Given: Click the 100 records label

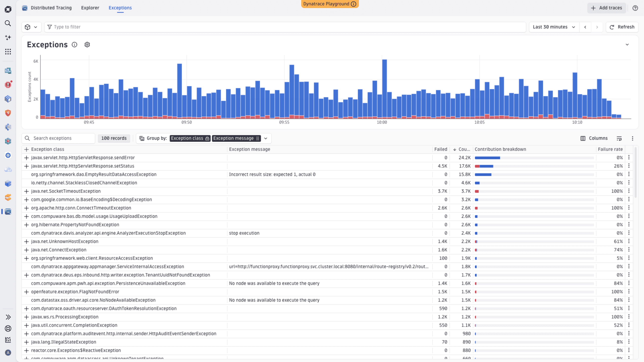Looking at the screenshot, I should tap(114, 138).
